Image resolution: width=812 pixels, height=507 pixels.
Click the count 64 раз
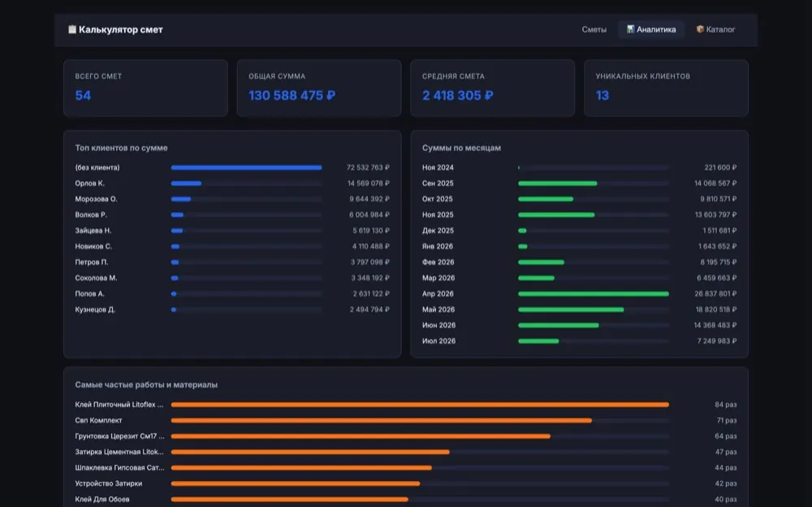[x=725, y=436]
